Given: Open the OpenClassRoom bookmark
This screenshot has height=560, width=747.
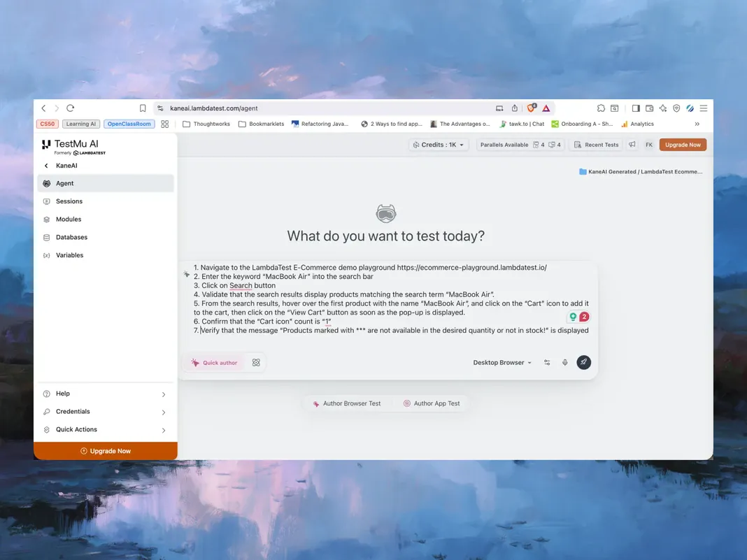Looking at the screenshot, I should pos(129,124).
